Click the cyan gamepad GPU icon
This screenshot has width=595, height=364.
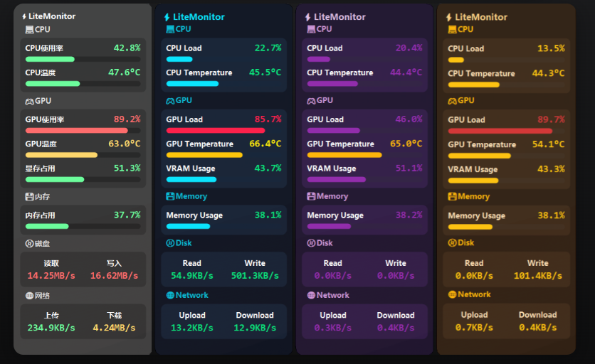pos(170,101)
